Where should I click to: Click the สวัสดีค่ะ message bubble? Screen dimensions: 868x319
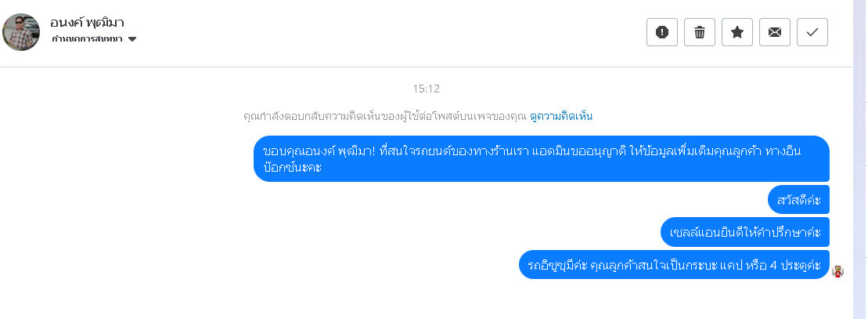coord(798,200)
